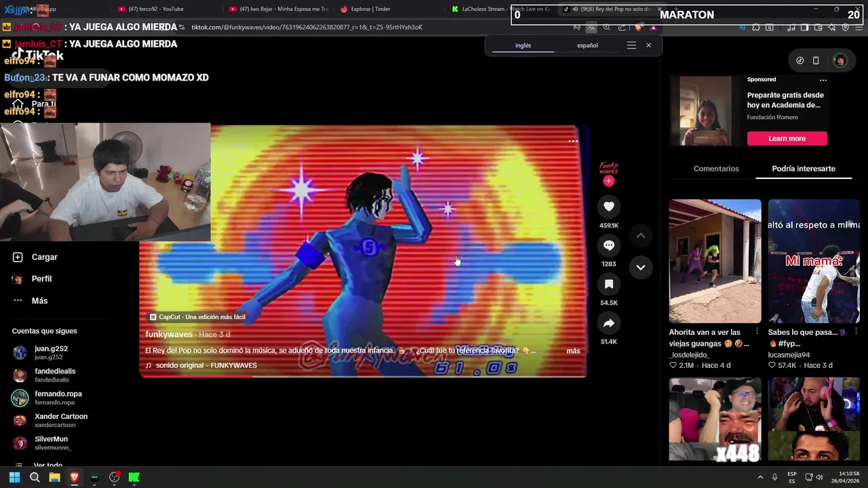Image resolution: width=868 pixels, height=488 pixels.
Task: Switch to the Comentarios tab
Action: tap(716, 169)
